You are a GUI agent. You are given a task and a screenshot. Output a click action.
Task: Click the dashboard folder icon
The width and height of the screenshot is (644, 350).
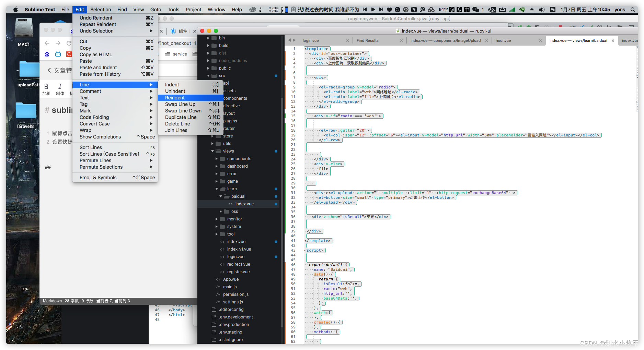[x=222, y=166]
